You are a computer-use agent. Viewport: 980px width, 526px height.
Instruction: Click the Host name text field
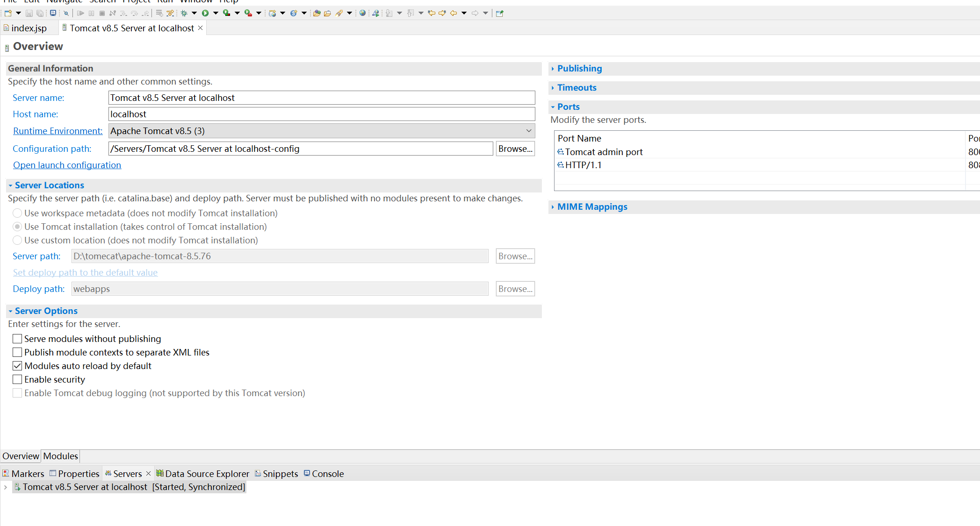[321, 114]
